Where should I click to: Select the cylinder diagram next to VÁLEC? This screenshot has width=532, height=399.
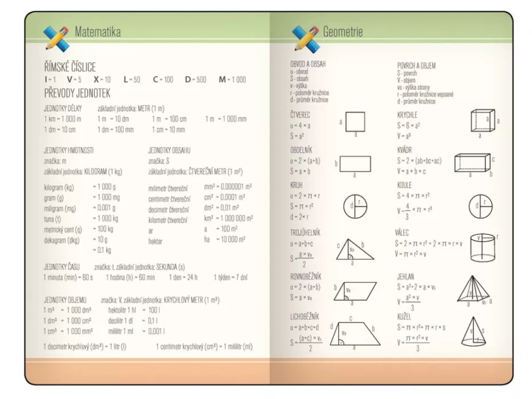coord(482,246)
